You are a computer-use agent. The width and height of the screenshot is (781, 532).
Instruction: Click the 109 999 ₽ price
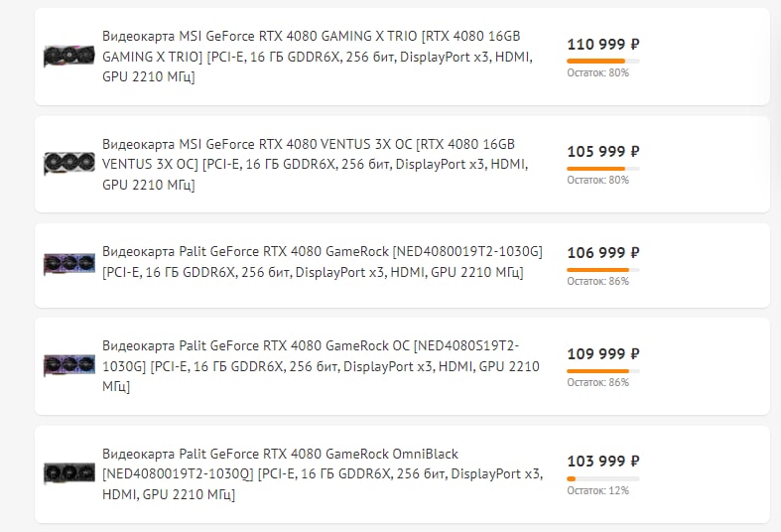point(603,354)
